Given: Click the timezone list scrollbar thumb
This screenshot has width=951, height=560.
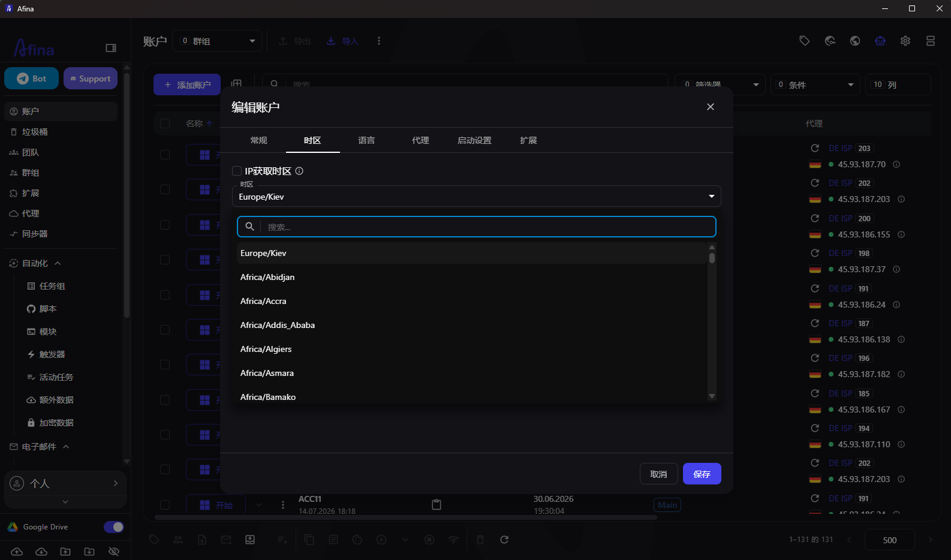Looking at the screenshot, I should click(712, 258).
